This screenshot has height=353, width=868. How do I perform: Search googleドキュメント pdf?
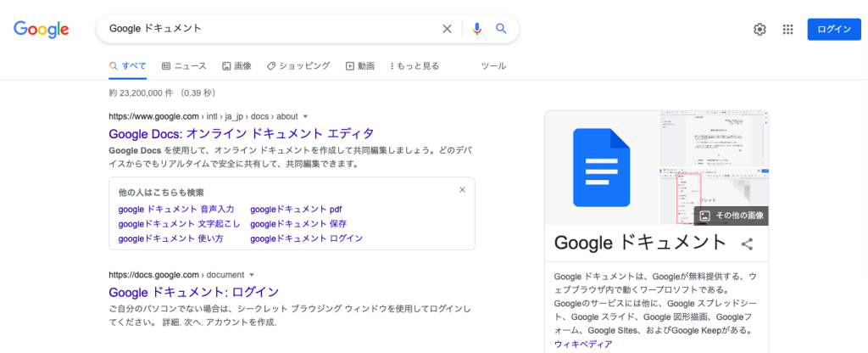[x=296, y=210]
